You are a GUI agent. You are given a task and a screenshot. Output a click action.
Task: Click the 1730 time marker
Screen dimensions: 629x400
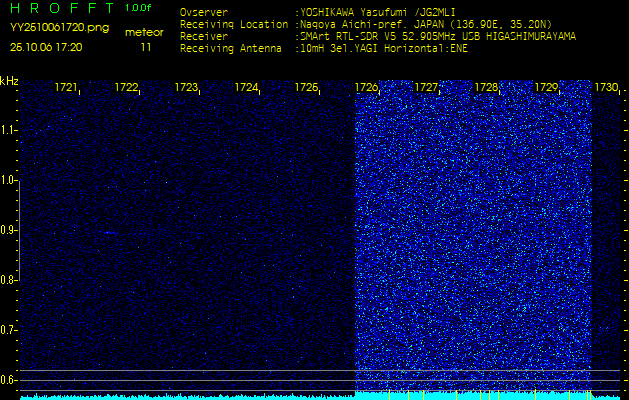pos(607,87)
